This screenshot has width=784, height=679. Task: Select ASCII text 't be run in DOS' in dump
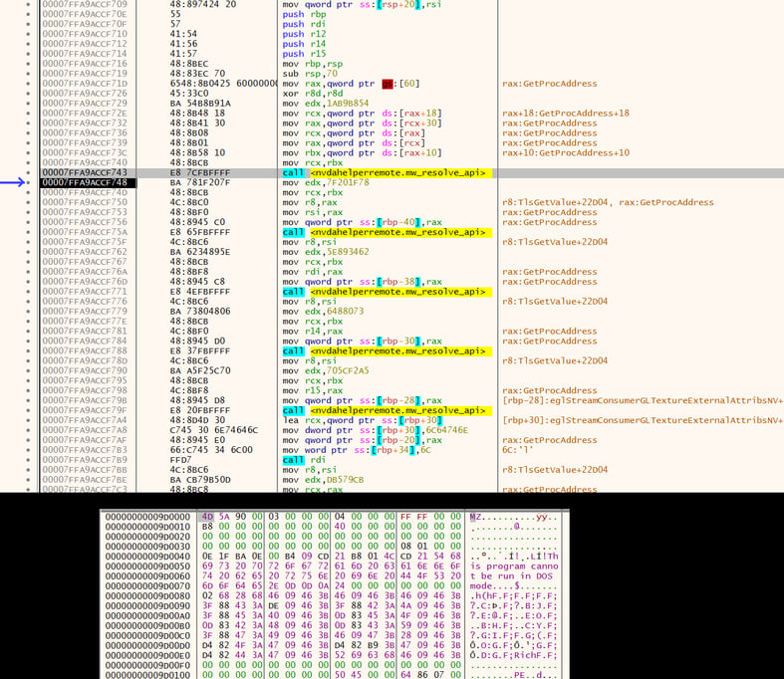pos(511,576)
